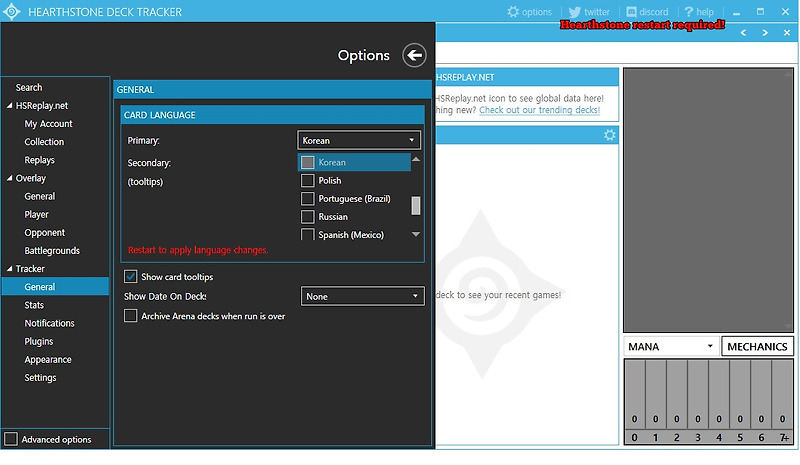Open the MANA sort dropdown
The image size is (800, 465).
point(671,347)
